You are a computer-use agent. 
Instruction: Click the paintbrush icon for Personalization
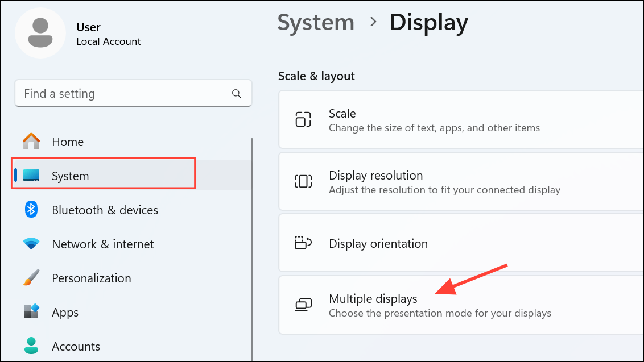[31, 278]
